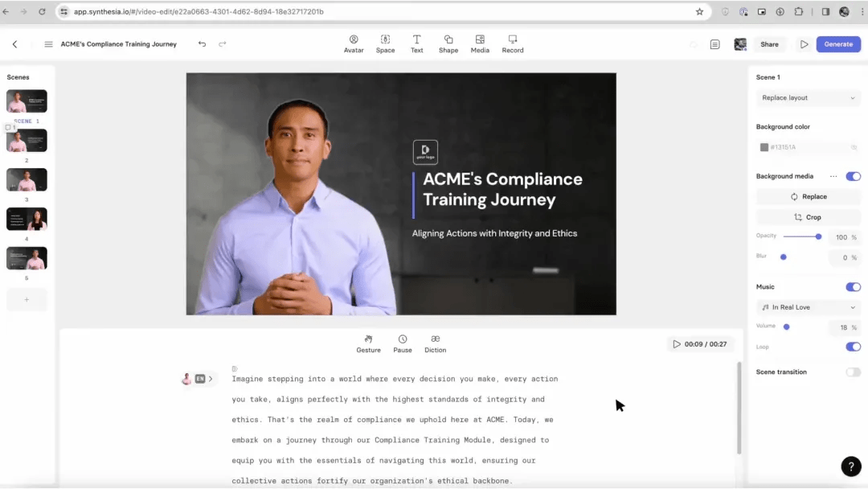Click the script panel vertical scrollbar
868x489 pixels.
pyautogui.click(x=739, y=408)
